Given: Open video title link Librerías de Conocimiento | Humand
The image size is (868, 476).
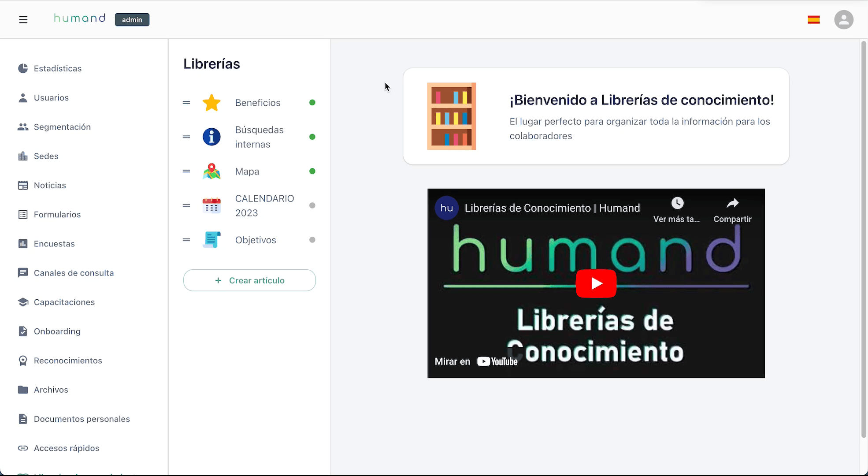Looking at the screenshot, I should pos(552,208).
